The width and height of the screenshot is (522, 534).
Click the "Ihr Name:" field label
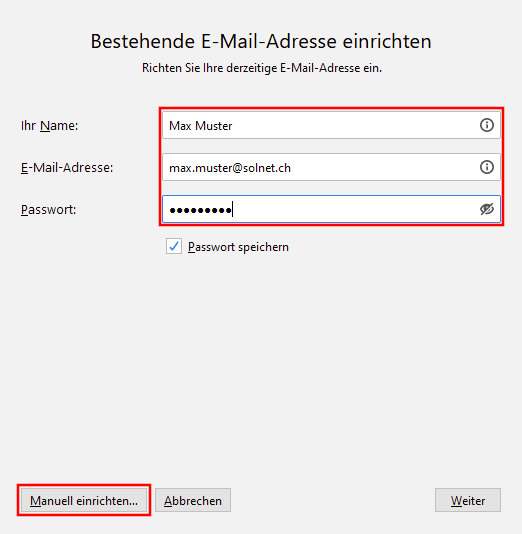[x=49, y=126]
